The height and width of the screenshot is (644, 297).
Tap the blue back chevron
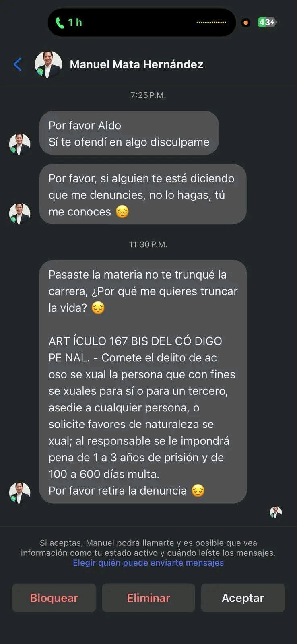(x=18, y=64)
